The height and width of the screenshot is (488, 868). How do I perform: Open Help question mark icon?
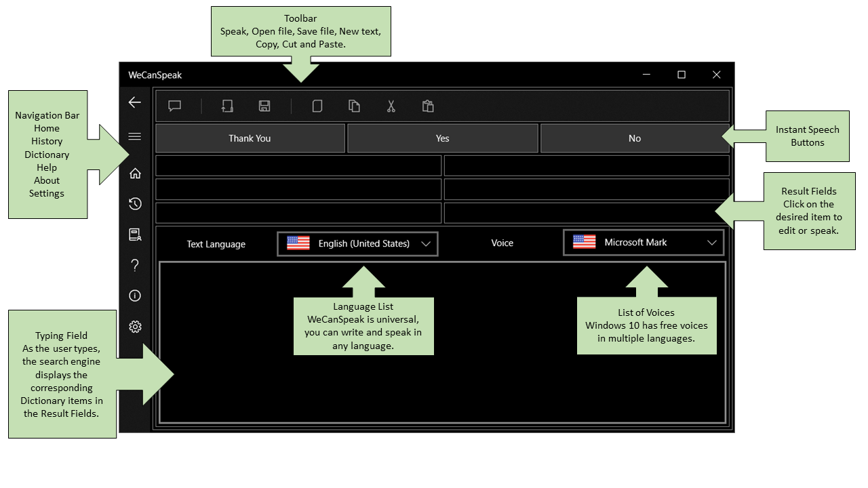coord(135,265)
